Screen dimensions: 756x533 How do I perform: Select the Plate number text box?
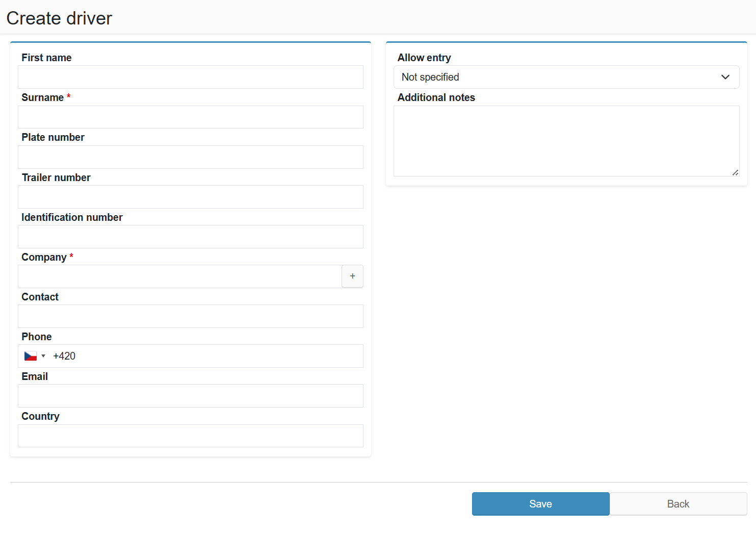click(x=190, y=157)
